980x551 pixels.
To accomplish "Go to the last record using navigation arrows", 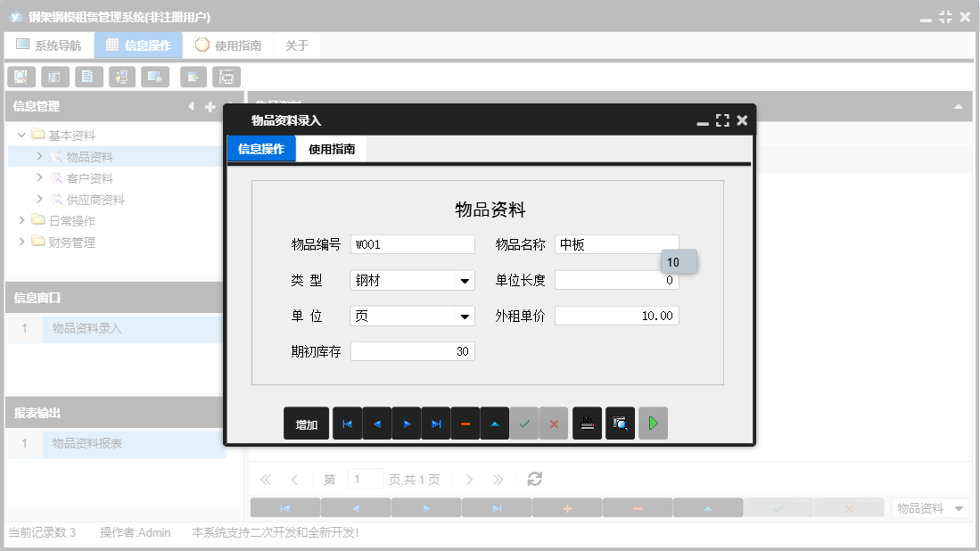I will [x=436, y=423].
